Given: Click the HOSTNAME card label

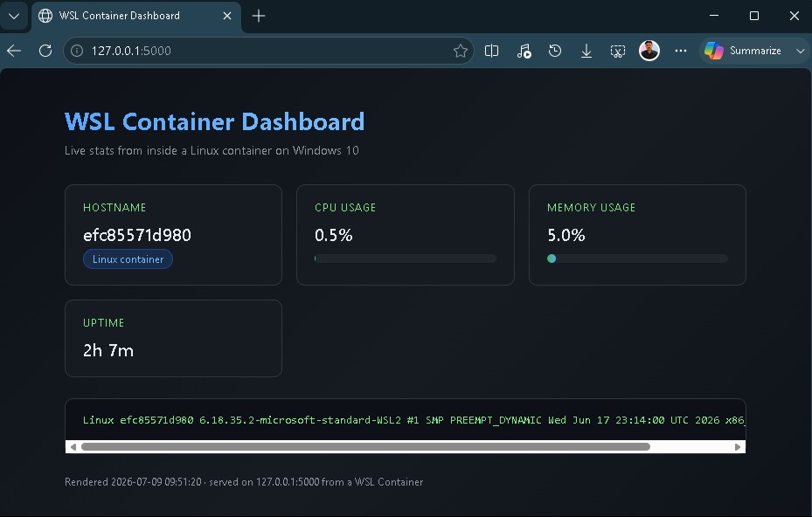Looking at the screenshot, I should tap(115, 208).
